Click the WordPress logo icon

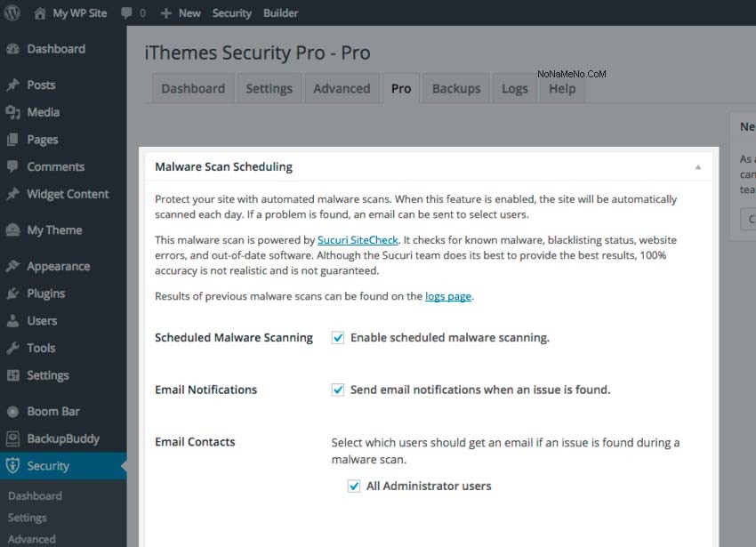(12, 13)
